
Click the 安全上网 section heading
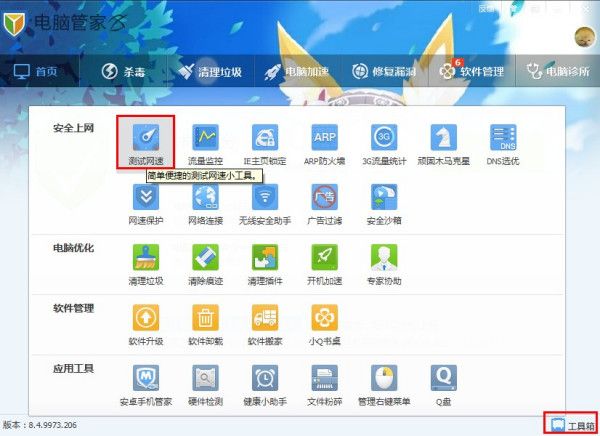click(73, 128)
